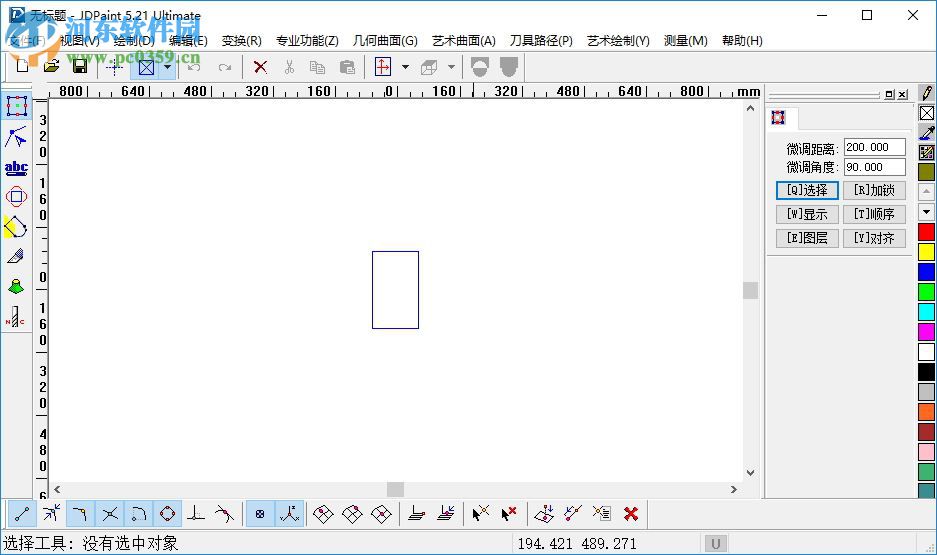The height and width of the screenshot is (555, 937).
Task: Open the 刀具路径(P) menu
Action: (541, 41)
